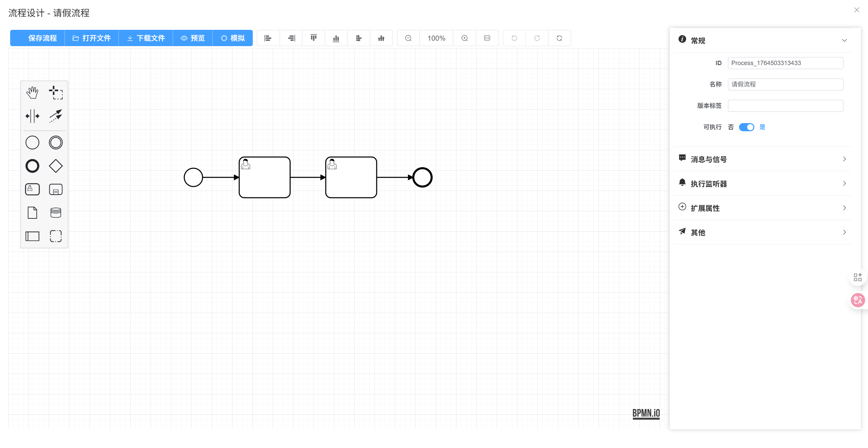Choose the space tool in palette
The width and height of the screenshot is (868, 448).
32,116
